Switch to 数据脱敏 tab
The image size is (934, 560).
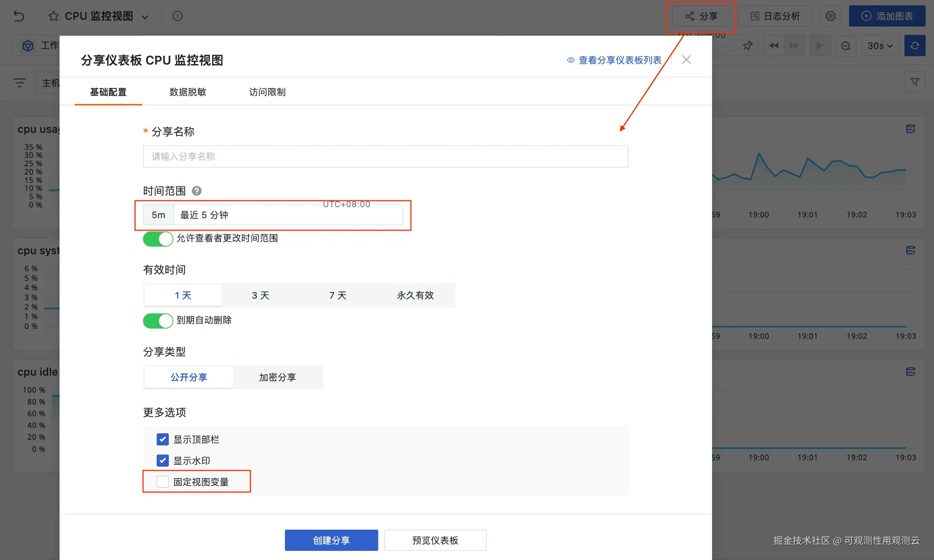point(188,92)
